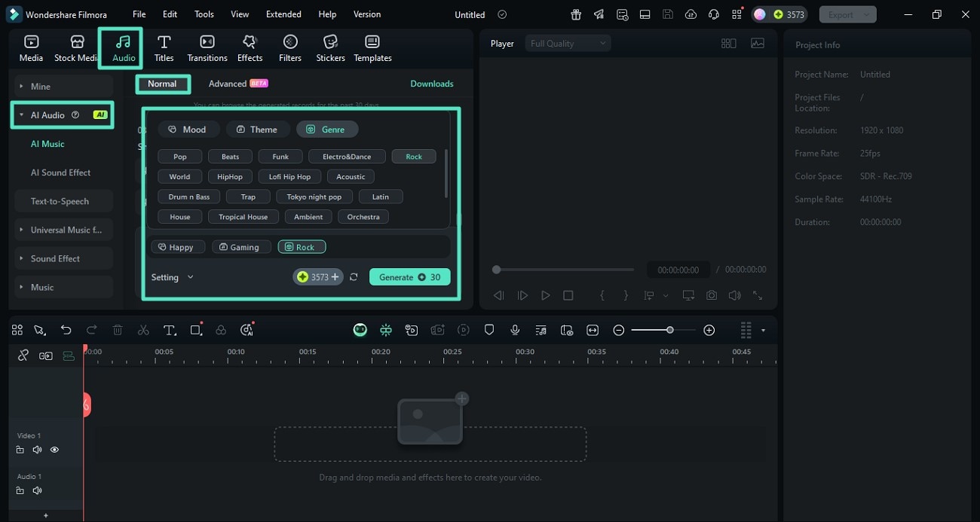Toggle Video 1 track visibility
Screen dimensions: 980x522
pyautogui.click(x=54, y=450)
